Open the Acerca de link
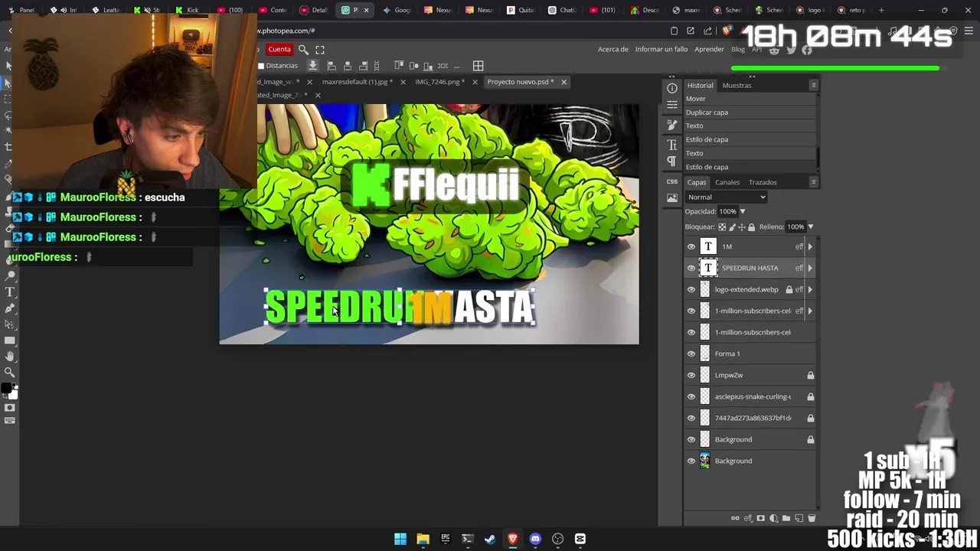 [612, 50]
